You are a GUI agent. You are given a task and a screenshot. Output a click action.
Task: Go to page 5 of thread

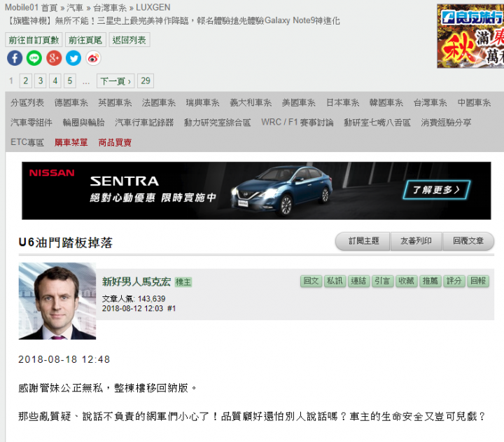(x=70, y=81)
